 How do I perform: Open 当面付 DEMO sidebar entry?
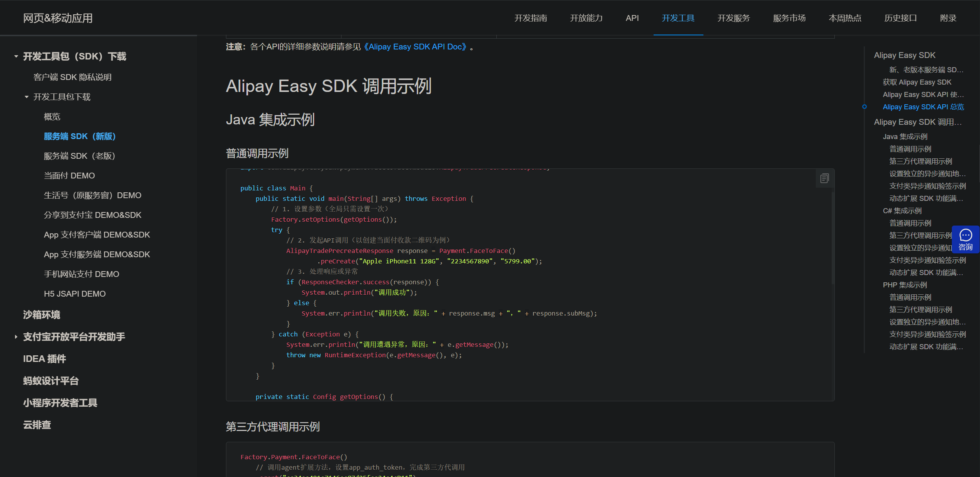pyautogui.click(x=70, y=176)
